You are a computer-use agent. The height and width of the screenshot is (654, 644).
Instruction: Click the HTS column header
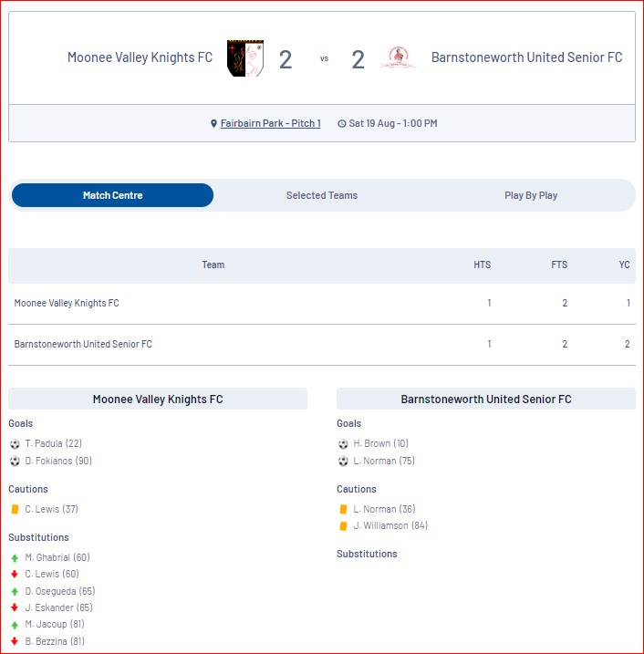pos(483,265)
